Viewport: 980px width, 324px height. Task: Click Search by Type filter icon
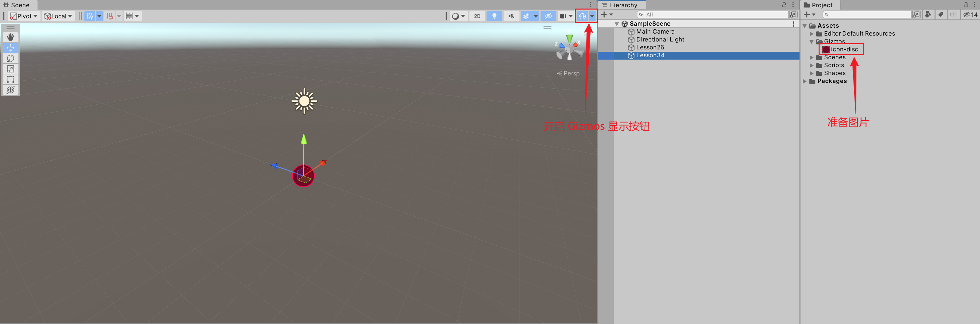point(928,14)
